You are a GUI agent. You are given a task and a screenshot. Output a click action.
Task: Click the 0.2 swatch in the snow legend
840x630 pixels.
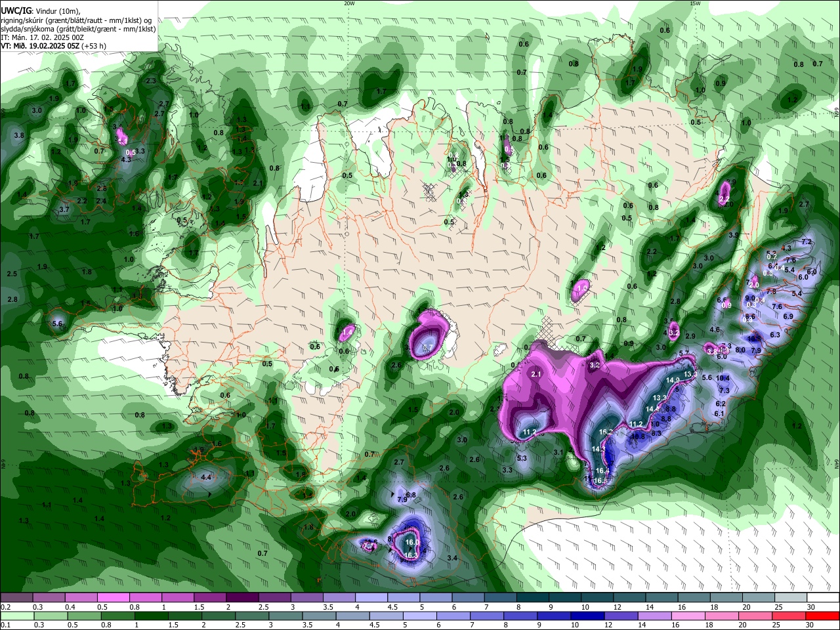point(16,598)
